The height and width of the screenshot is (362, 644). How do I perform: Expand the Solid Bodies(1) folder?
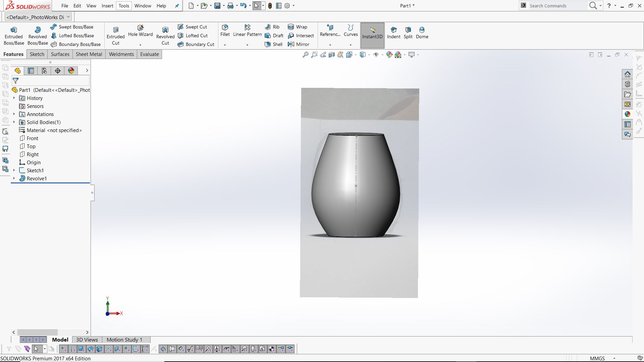(14, 122)
